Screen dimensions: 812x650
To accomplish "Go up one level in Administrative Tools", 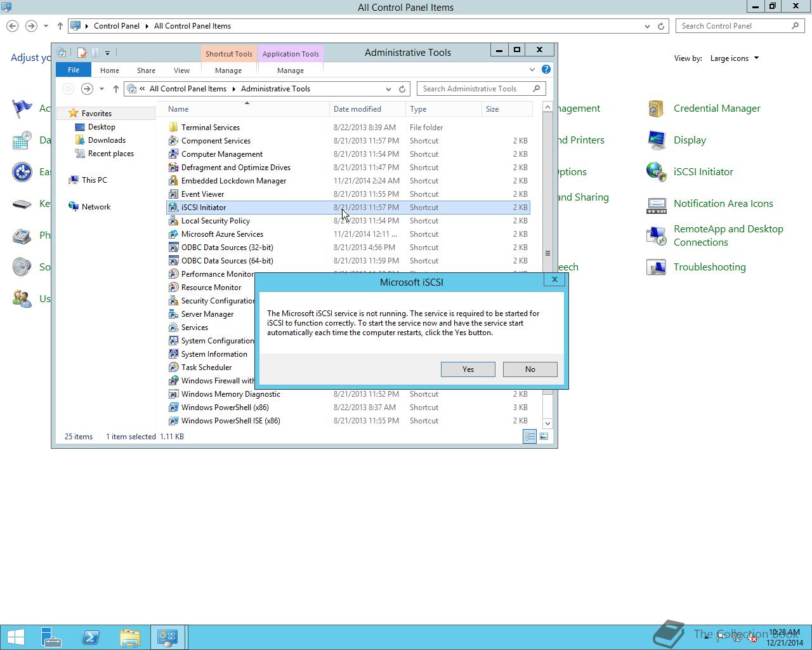I will [x=116, y=89].
